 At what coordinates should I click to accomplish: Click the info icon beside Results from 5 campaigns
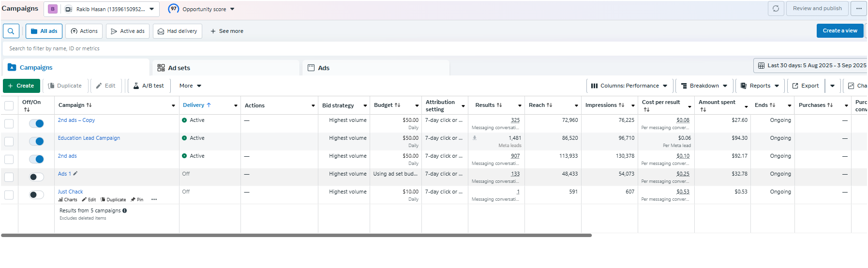[x=125, y=211]
